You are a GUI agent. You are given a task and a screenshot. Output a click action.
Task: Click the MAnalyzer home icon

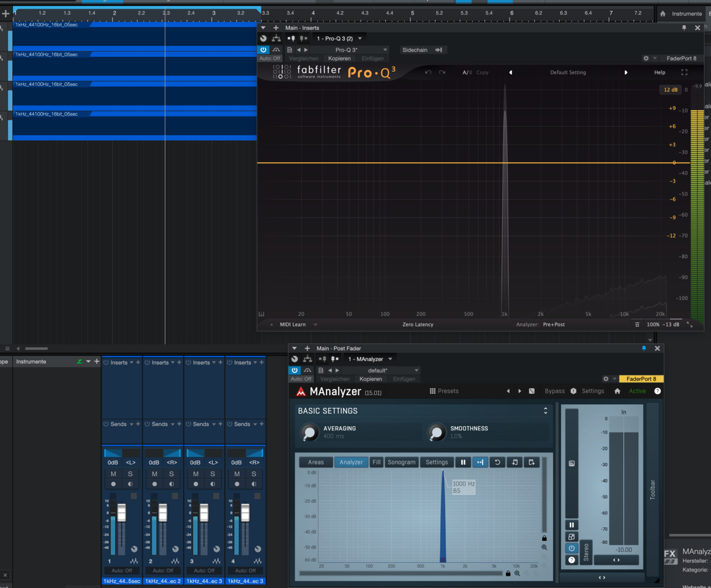[x=617, y=391]
